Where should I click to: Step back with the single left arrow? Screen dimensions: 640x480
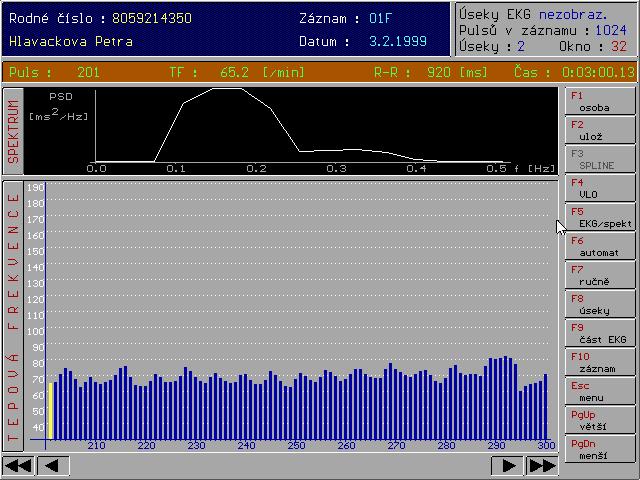tap(53, 465)
